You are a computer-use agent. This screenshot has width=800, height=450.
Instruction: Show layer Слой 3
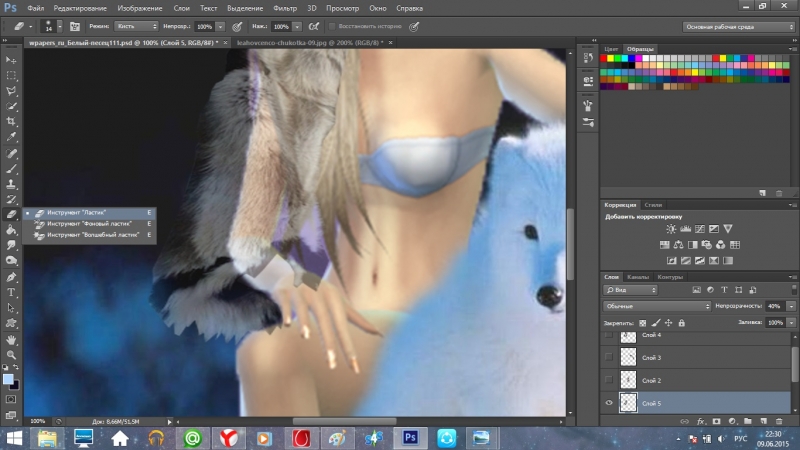click(609, 357)
